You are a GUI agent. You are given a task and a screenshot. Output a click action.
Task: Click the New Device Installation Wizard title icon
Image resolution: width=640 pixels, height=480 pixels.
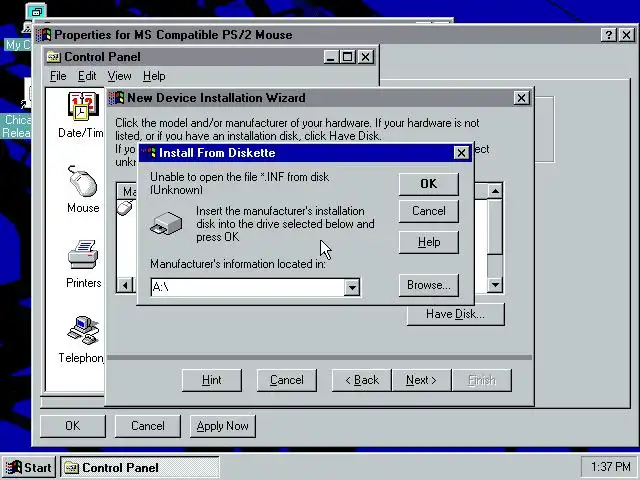(x=117, y=98)
